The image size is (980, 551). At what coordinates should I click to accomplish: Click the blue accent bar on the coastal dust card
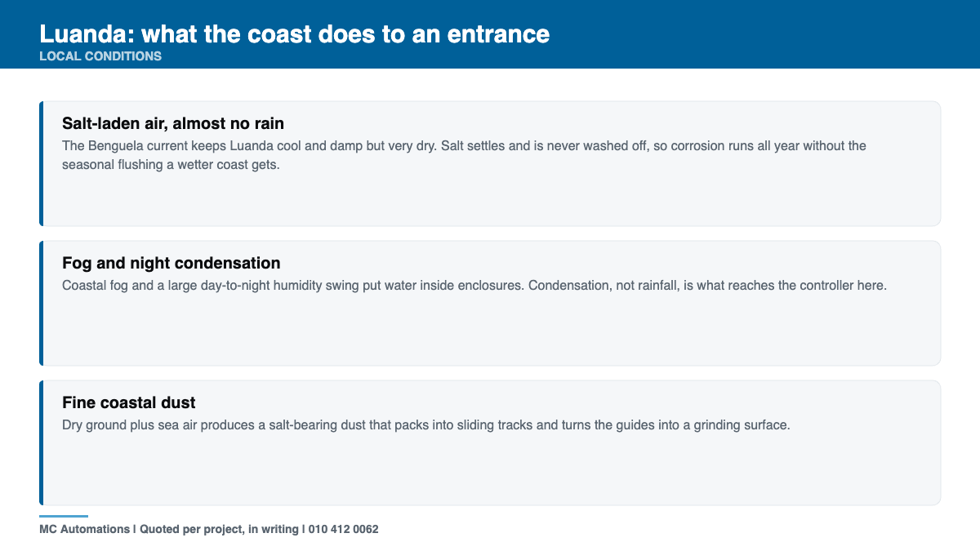41,442
